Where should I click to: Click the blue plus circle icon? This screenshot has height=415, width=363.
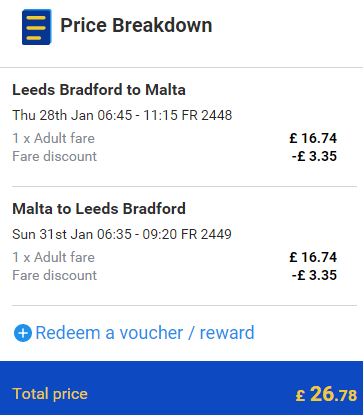[23, 333]
